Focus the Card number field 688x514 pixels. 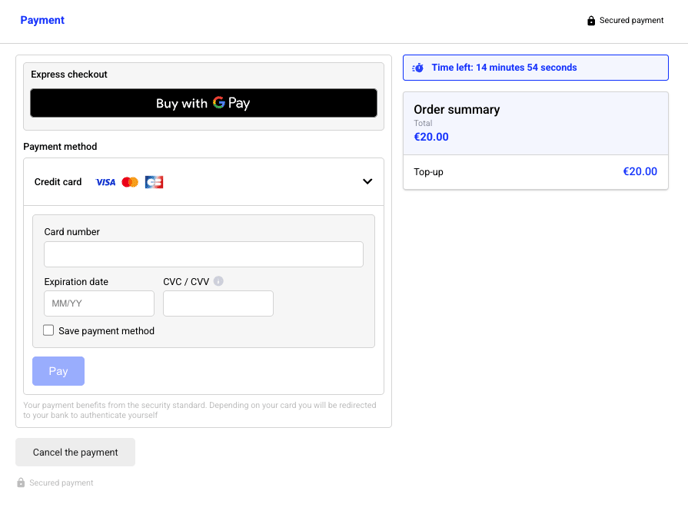(x=204, y=254)
